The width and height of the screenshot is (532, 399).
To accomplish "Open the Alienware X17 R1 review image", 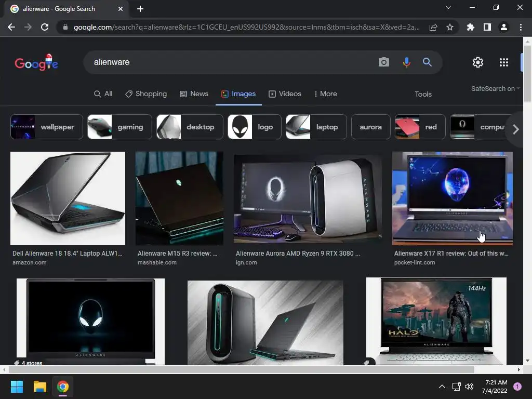I will click(x=453, y=198).
